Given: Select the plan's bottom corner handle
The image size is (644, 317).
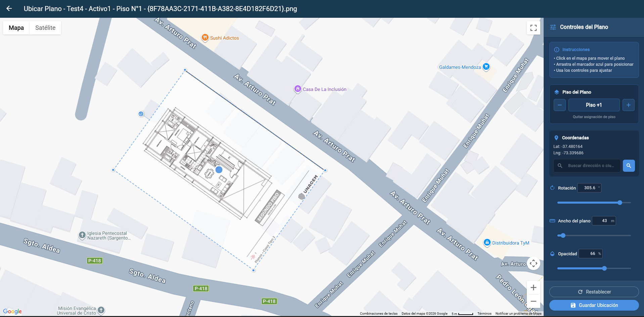Looking at the screenshot, I should 254,270.
